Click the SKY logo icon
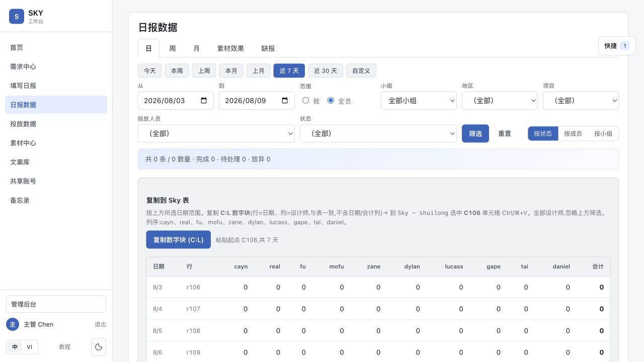Image resolution: width=644 pixels, height=362 pixels. click(17, 17)
